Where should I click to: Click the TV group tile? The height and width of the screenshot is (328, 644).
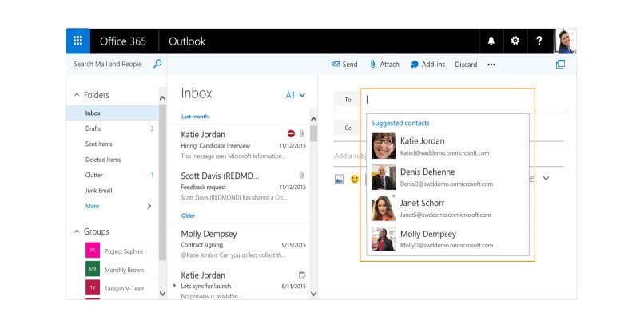93,288
